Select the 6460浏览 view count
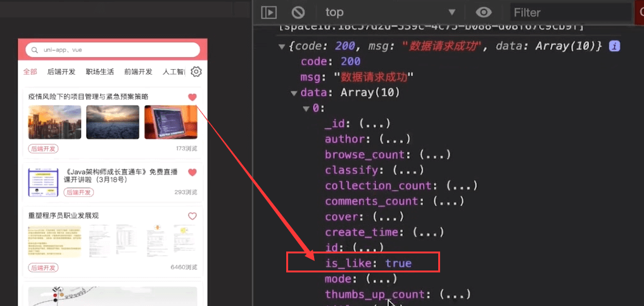This screenshot has height=306, width=644. click(184, 268)
